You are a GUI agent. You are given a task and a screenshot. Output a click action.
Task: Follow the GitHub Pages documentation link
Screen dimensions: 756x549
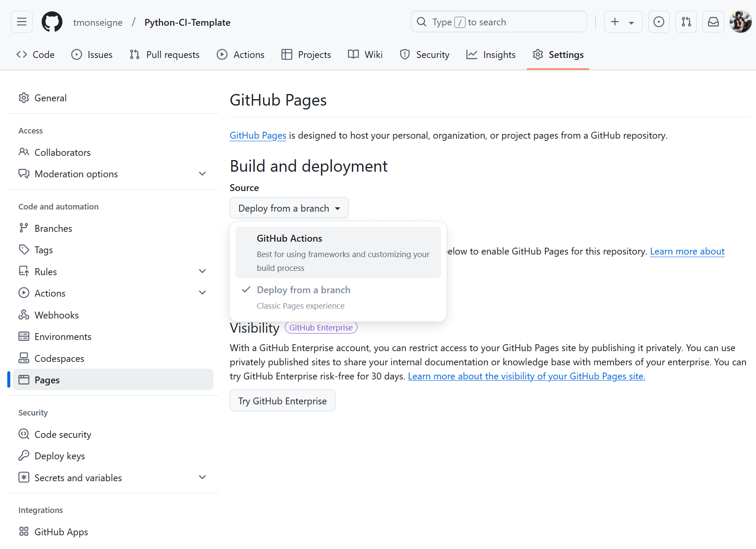point(258,136)
